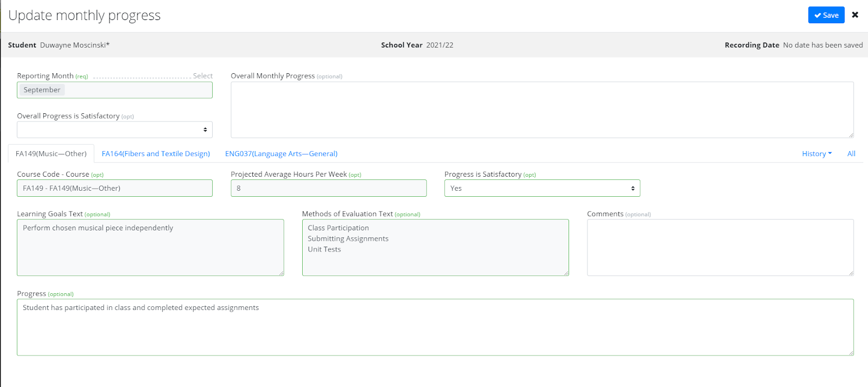
Task: Open the History dropdown
Action: pos(816,154)
